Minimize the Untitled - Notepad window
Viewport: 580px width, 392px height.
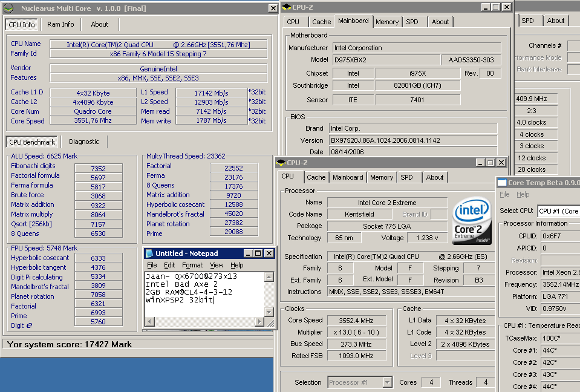point(248,253)
